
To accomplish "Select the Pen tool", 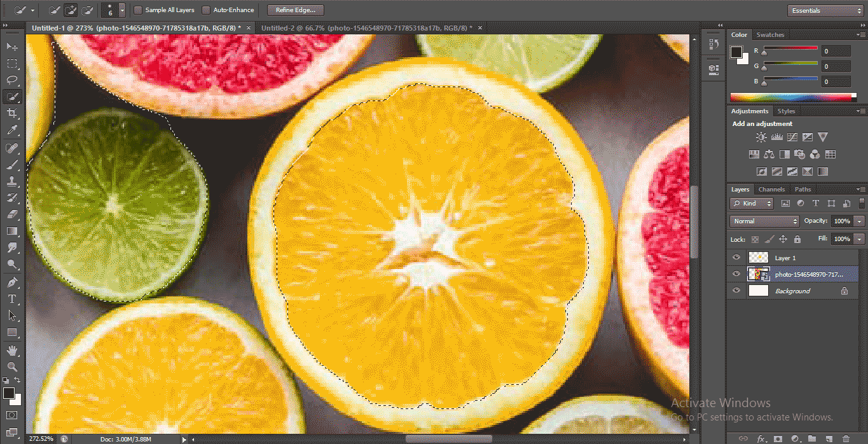I will 12,282.
